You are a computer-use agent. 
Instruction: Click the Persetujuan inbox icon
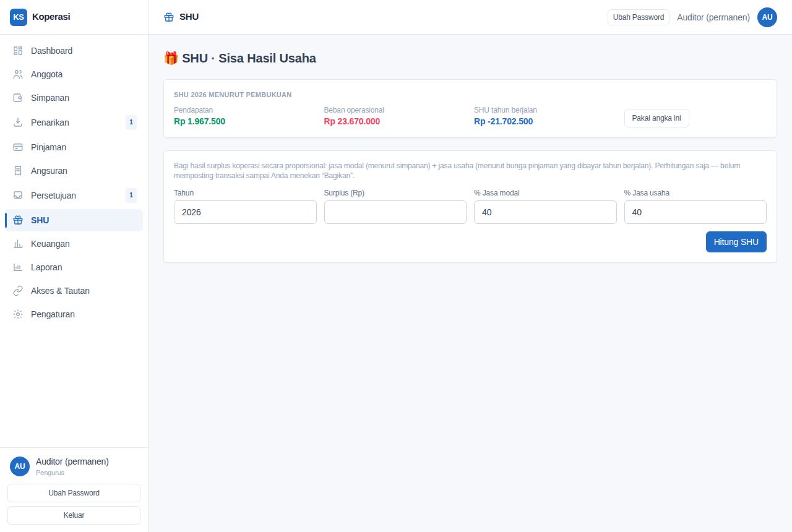18,195
